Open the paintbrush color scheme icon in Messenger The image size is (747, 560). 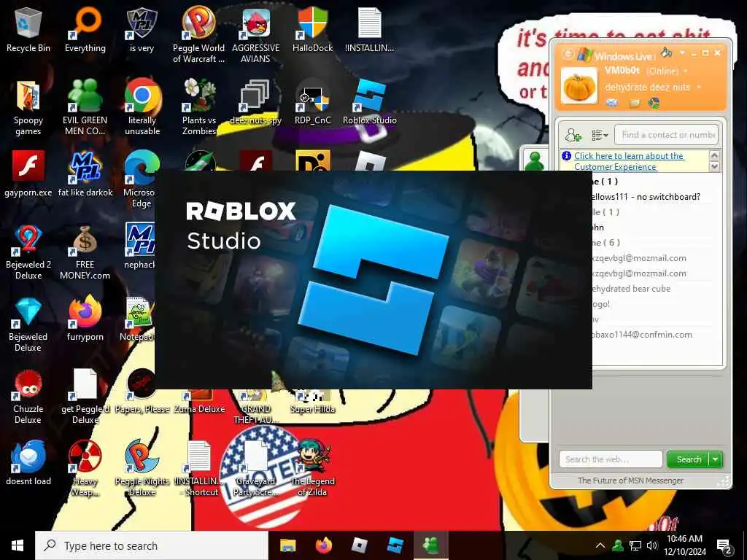pos(666,52)
